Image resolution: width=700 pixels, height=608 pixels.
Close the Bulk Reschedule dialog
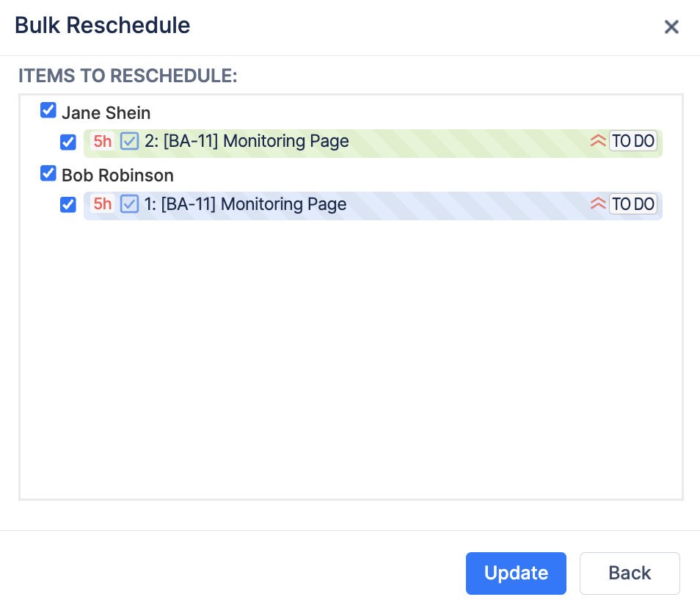pyautogui.click(x=671, y=27)
